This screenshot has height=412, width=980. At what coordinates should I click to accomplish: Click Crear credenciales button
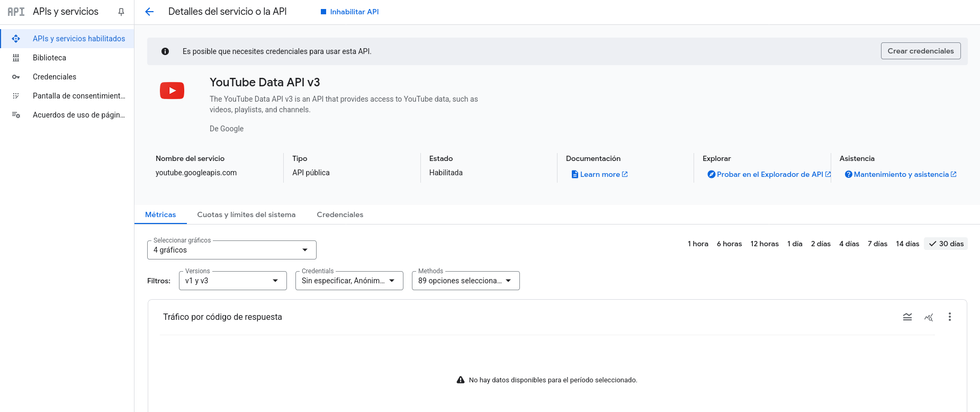(921, 51)
